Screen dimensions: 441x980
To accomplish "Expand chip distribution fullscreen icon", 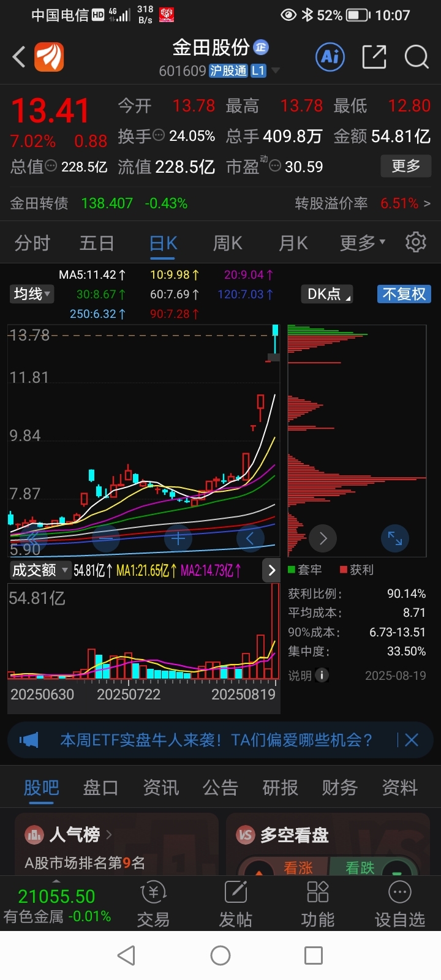I will pos(395,538).
